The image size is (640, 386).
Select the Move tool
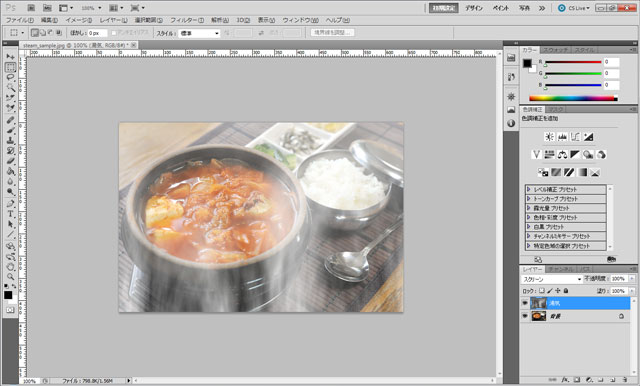coord(11,56)
